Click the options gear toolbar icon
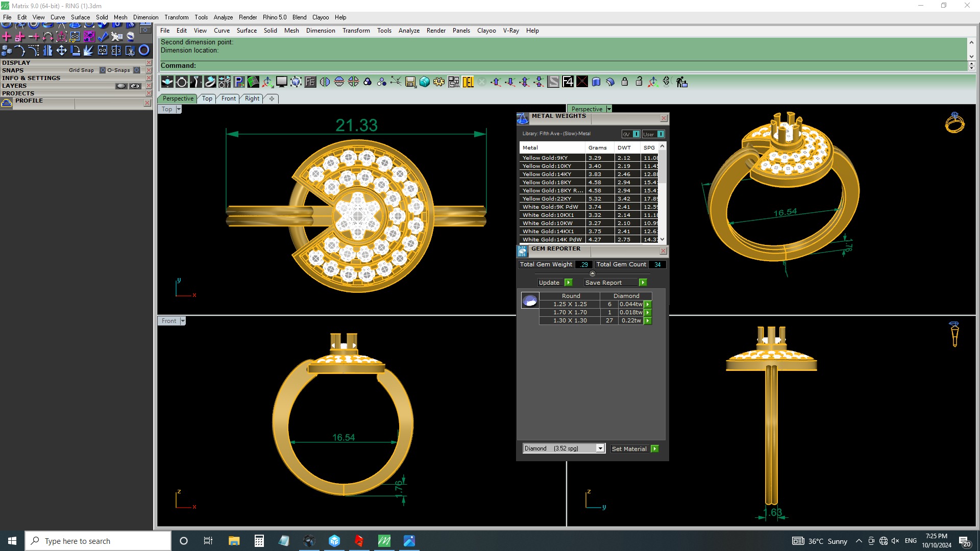Image resolution: width=980 pixels, height=551 pixels. coord(439,82)
